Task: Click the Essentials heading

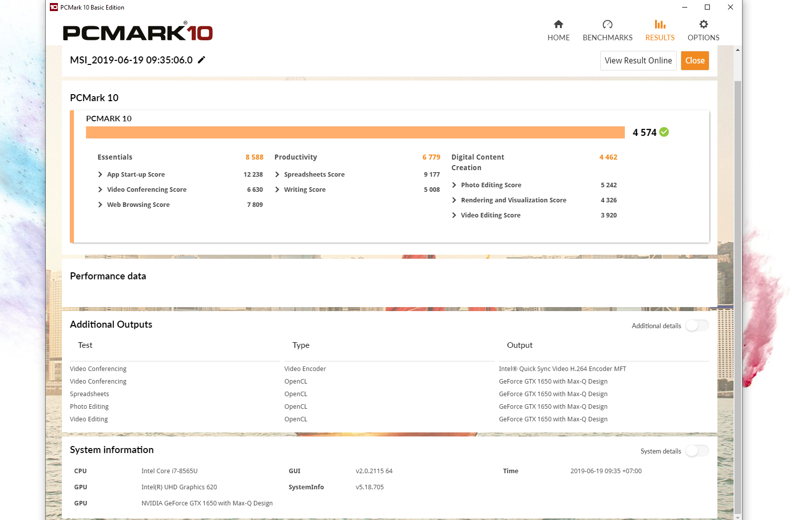Action: point(115,157)
